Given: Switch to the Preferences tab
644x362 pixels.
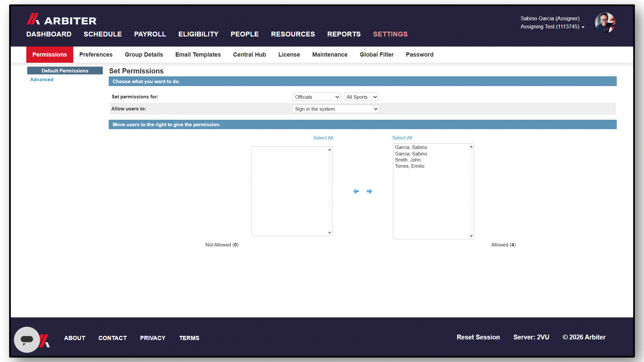Looking at the screenshot, I should click(96, 55).
